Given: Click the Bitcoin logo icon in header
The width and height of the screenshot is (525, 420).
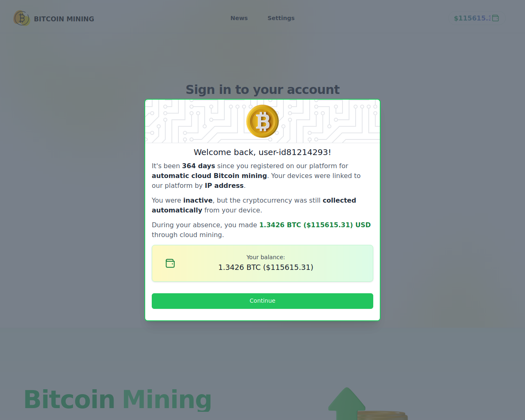Looking at the screenshot, I should click(x=21, y=18).
